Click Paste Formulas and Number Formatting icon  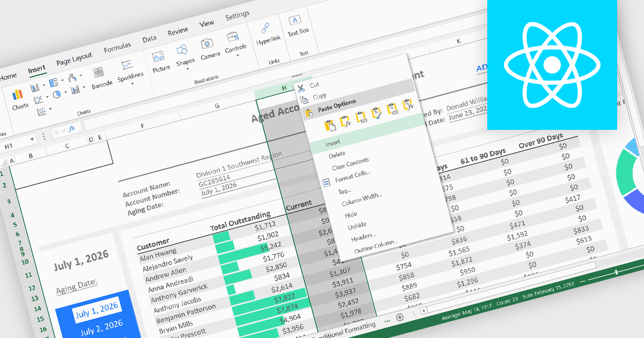[x=409, y=104]
